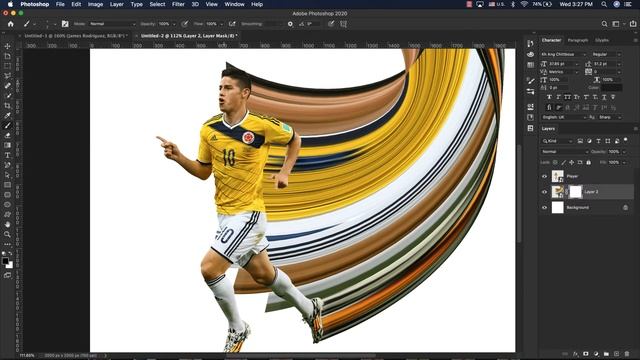Switch to Untitled-1 document tab
Viewport: 640px width, 360px height.
click(75, 36)
